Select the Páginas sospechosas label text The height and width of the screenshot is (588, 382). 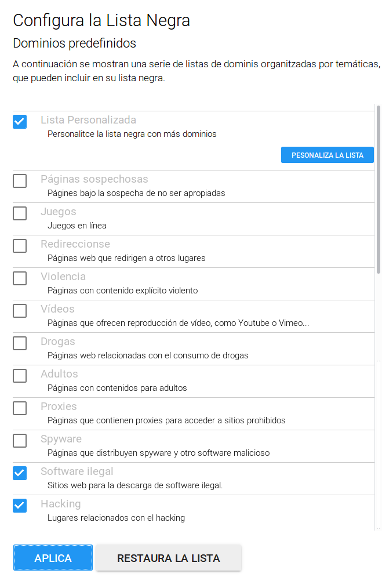[x=94, y=179]
